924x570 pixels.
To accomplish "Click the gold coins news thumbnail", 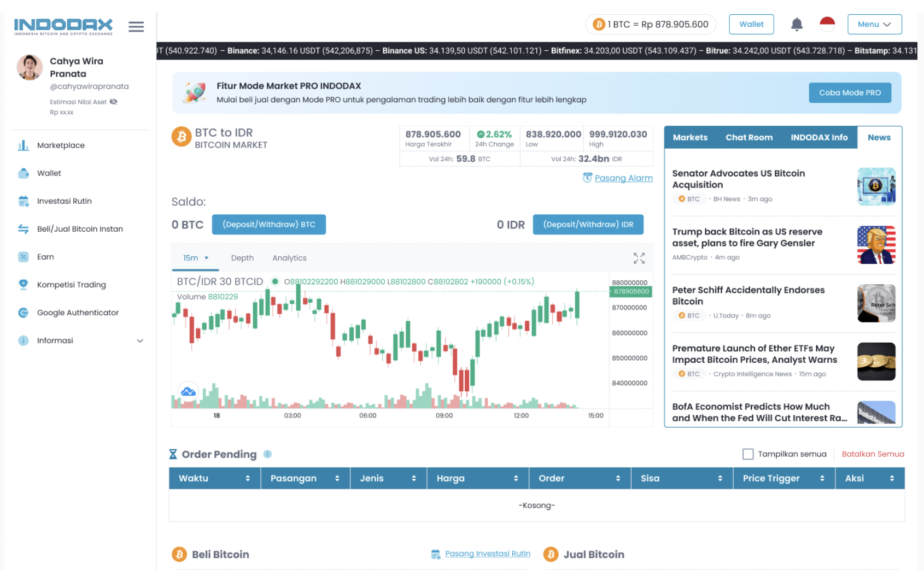I will [876, 361].
